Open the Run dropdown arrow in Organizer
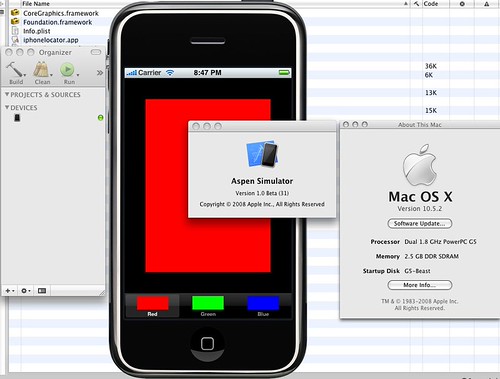 tap(78, 75)
